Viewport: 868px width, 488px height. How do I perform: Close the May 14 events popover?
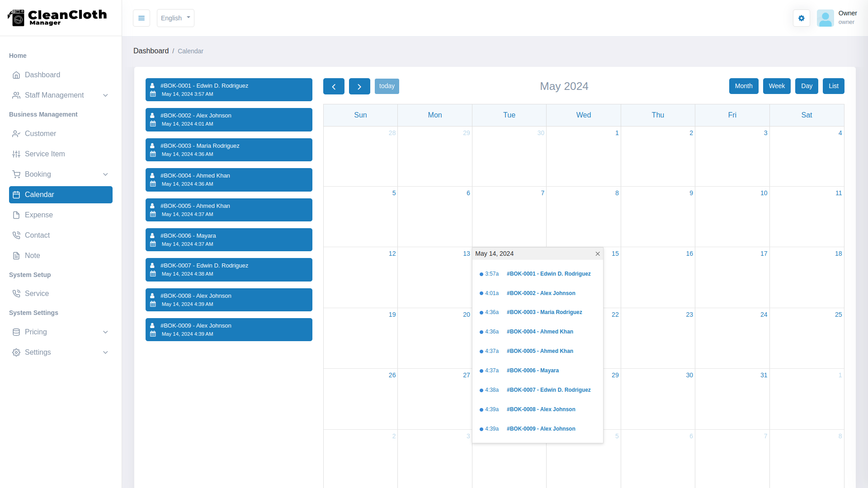tap(598, 254)
